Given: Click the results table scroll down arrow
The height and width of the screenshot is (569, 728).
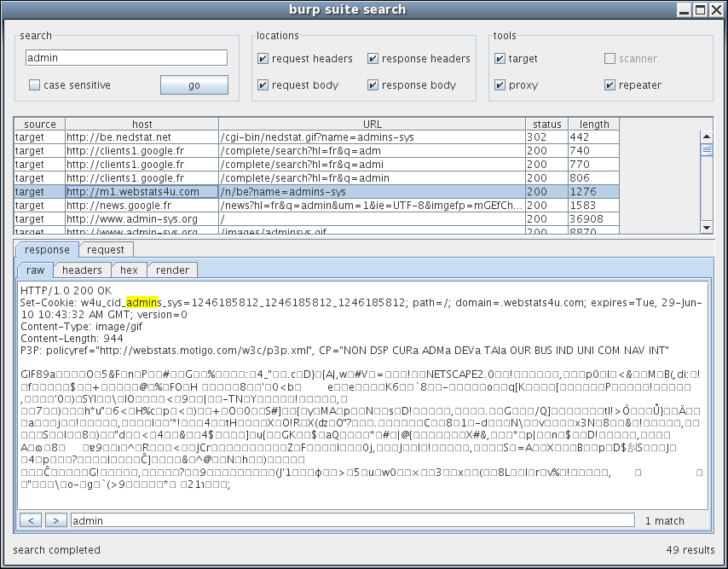Looking at the screenshot, I should point(706,227).
